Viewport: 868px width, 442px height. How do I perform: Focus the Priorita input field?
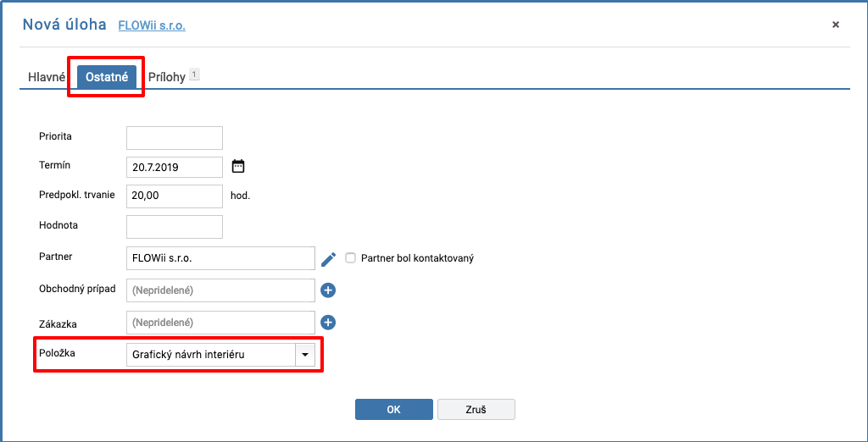click(175, 138)
